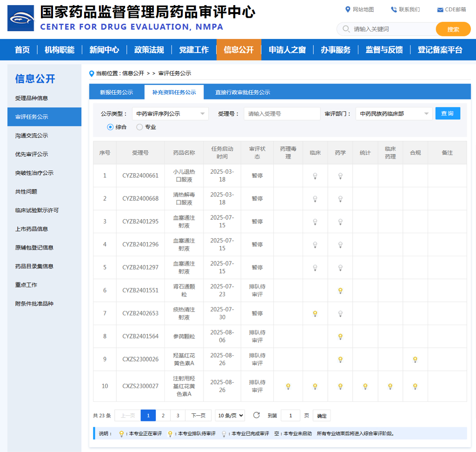Open the 申请人之窗 navigation menu
This screenshot has width=476, height=452.
click(x=287, y=50)
